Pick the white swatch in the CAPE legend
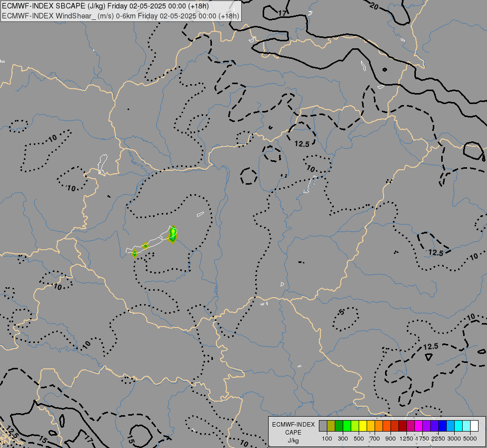Image resolution: width=487 pixels, height=448 pixels. tap(474, 426)
